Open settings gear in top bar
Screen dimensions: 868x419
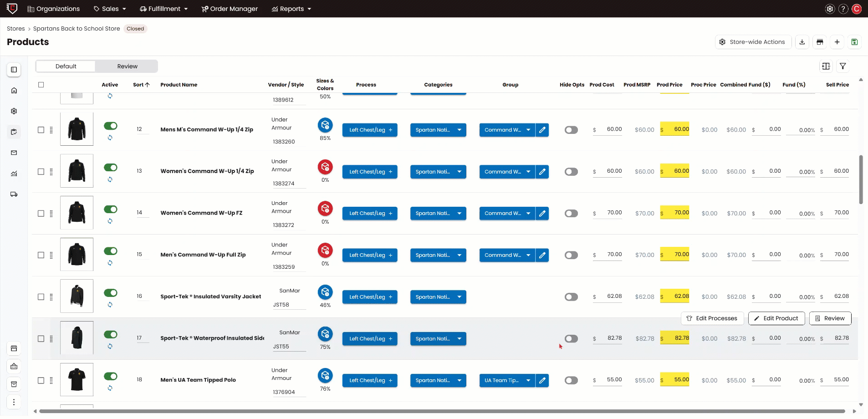tap(830, 9)
